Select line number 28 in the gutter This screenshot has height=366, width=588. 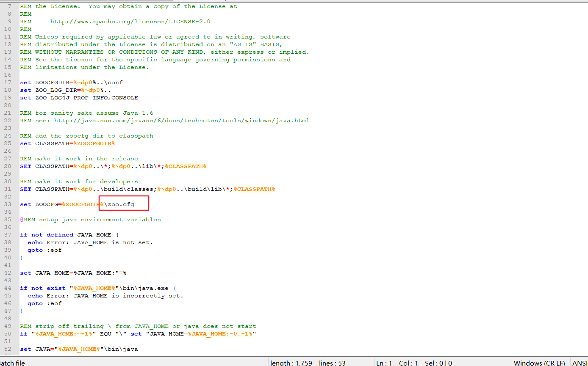tap(8, 166)
